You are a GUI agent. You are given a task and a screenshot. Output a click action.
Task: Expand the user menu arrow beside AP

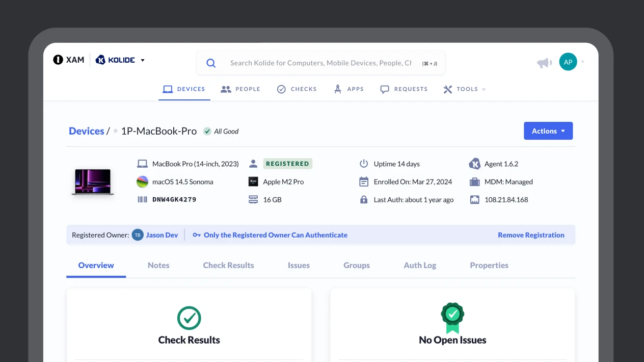tap(582, 62)
